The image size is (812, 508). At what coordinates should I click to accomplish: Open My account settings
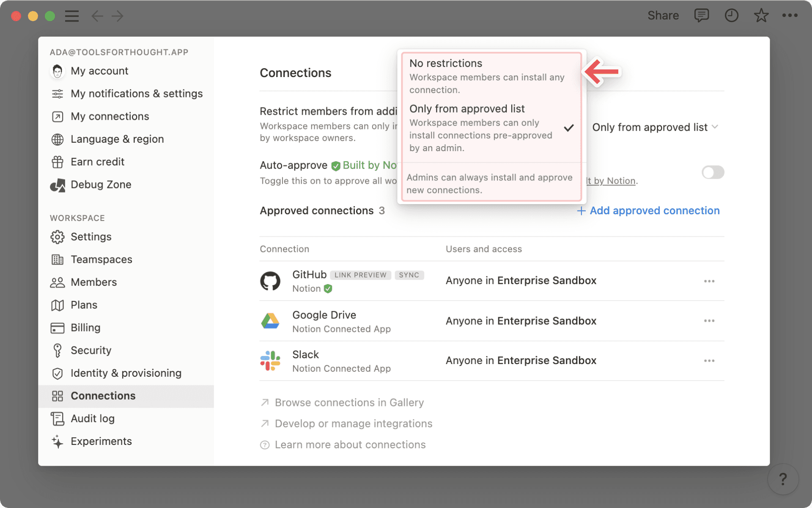point(99,71)
